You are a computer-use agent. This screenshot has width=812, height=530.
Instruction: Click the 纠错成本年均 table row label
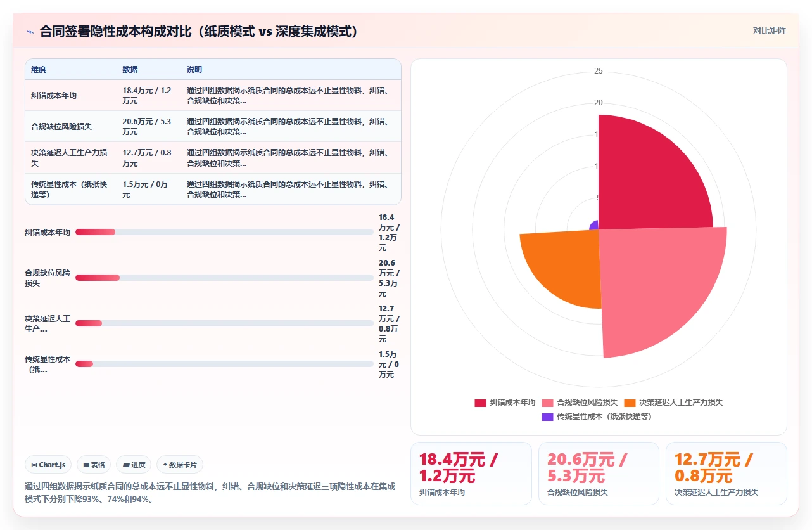tap(54, 95)
